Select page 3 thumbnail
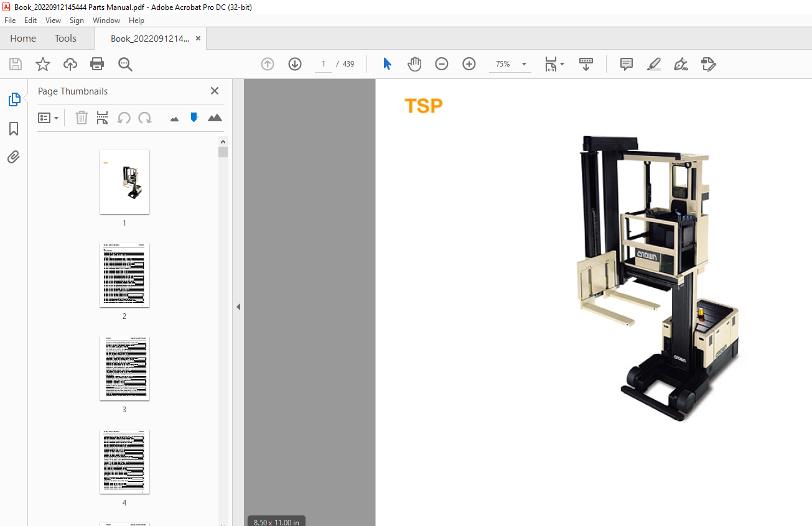Image resolution: width=812 pixels, height=526 pixels. 124,368
